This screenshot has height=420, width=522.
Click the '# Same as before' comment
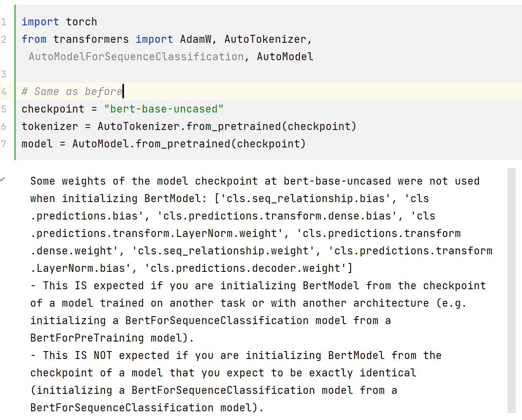[72, 92]
